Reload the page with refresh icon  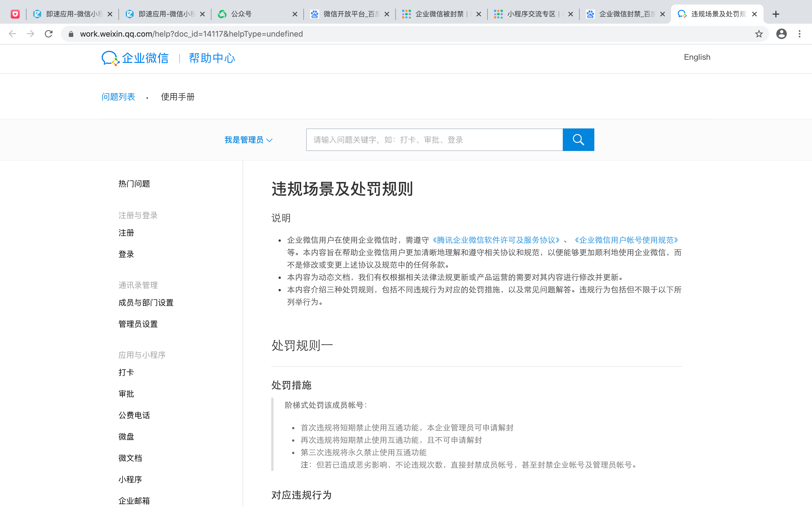[x=49, y=34]
